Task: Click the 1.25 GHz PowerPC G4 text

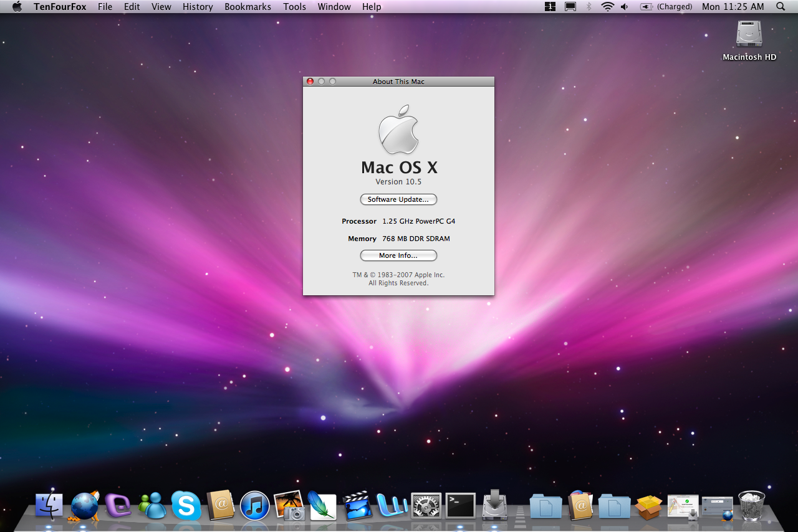Action: coord(419,221)
